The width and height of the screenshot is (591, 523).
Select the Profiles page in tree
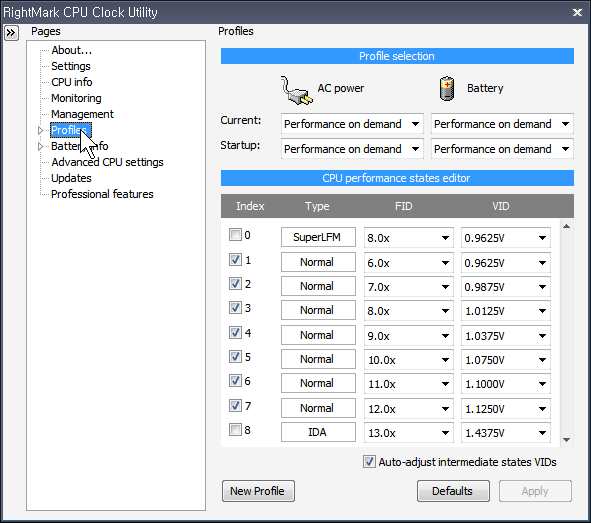point(70,130)
